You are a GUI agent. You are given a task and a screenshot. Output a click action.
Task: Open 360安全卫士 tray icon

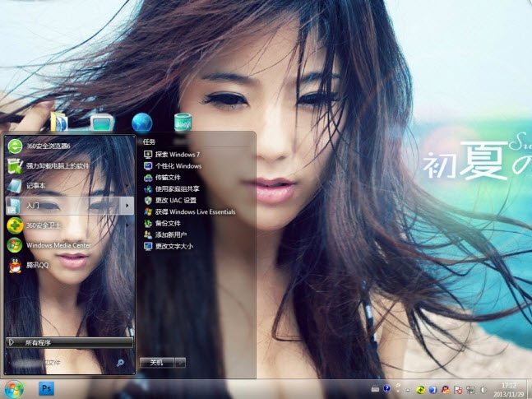(x=420, y=390)
